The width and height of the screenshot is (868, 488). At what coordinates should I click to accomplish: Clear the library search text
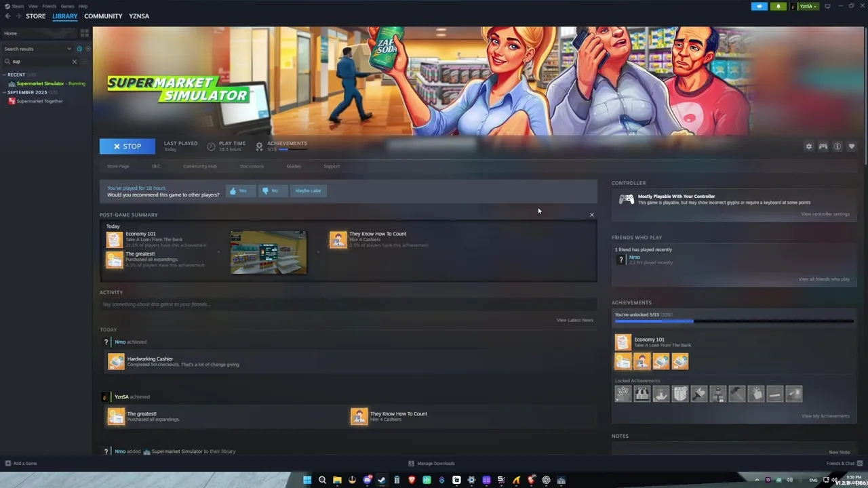tap(75, 62)
